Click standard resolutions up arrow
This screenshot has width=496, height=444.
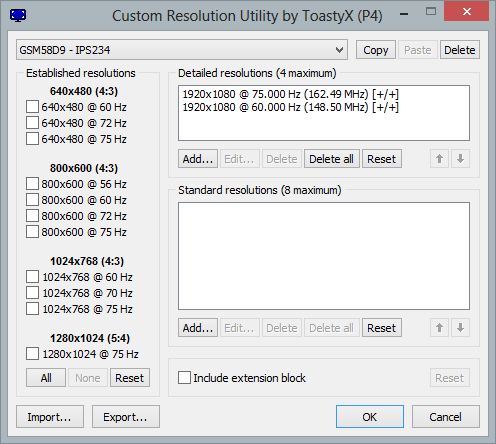coord(439,328)
